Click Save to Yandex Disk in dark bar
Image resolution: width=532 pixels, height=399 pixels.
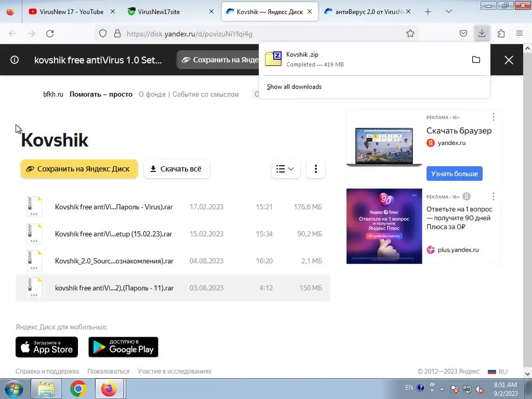tap(218, 60)
